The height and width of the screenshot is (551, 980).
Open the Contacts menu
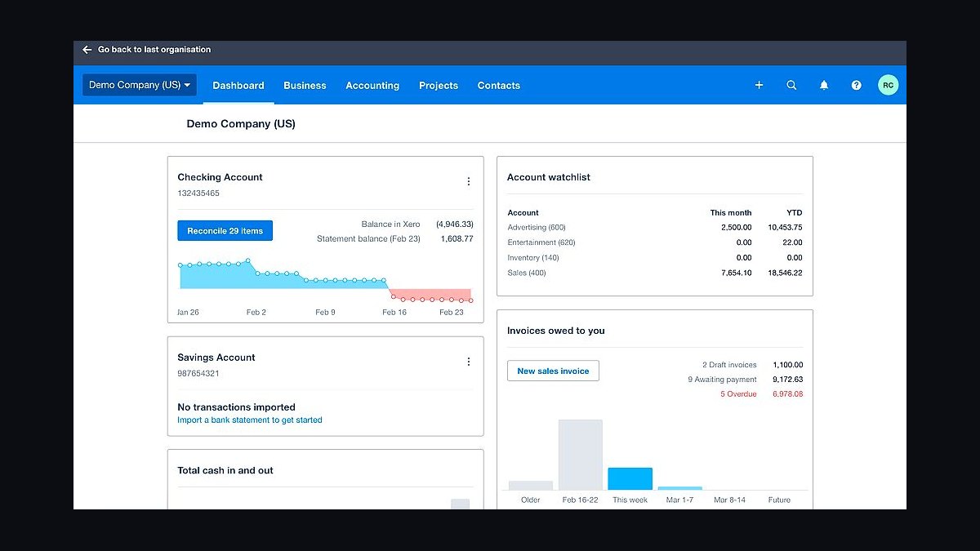[x=499, y=85]
